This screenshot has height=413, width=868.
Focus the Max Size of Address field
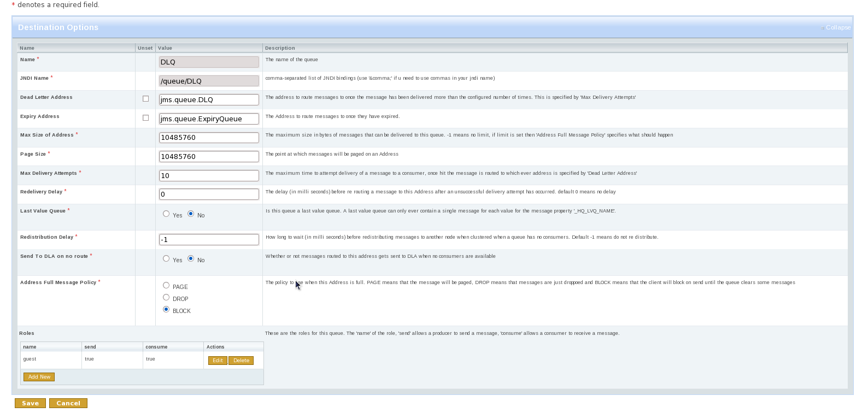(209, 138)
